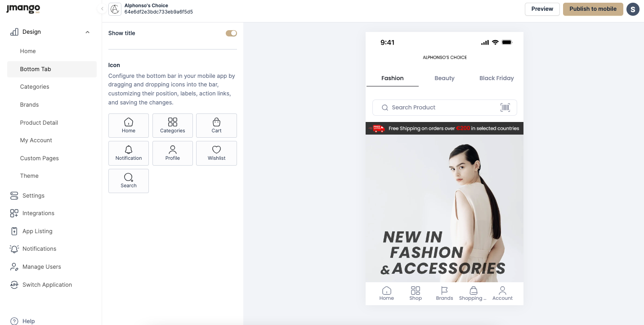
Task: Open the user avatar menu
Action: (633, 9)
